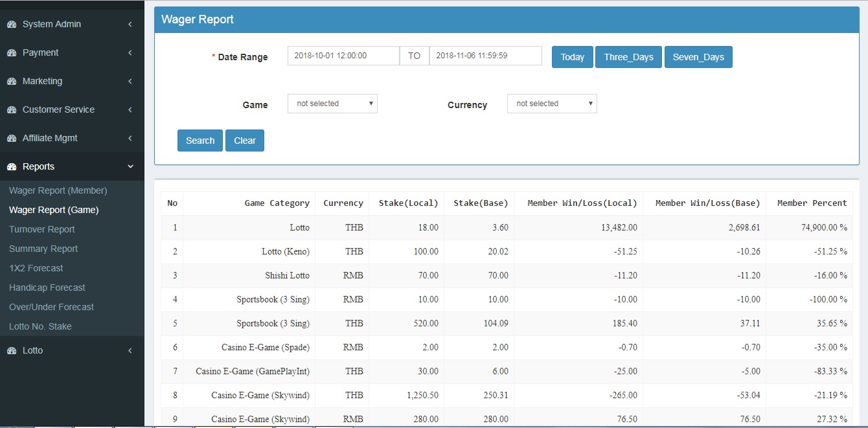Click the Clear button

[x=245, y=141]
